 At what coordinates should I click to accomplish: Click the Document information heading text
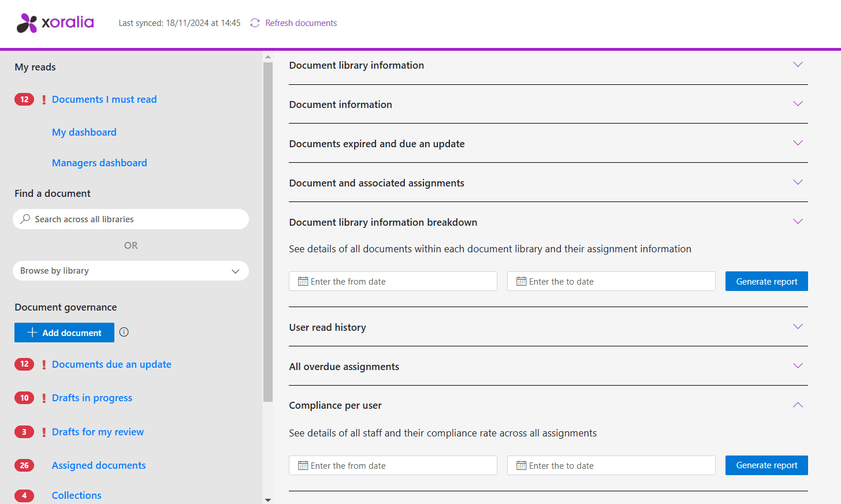340,104
